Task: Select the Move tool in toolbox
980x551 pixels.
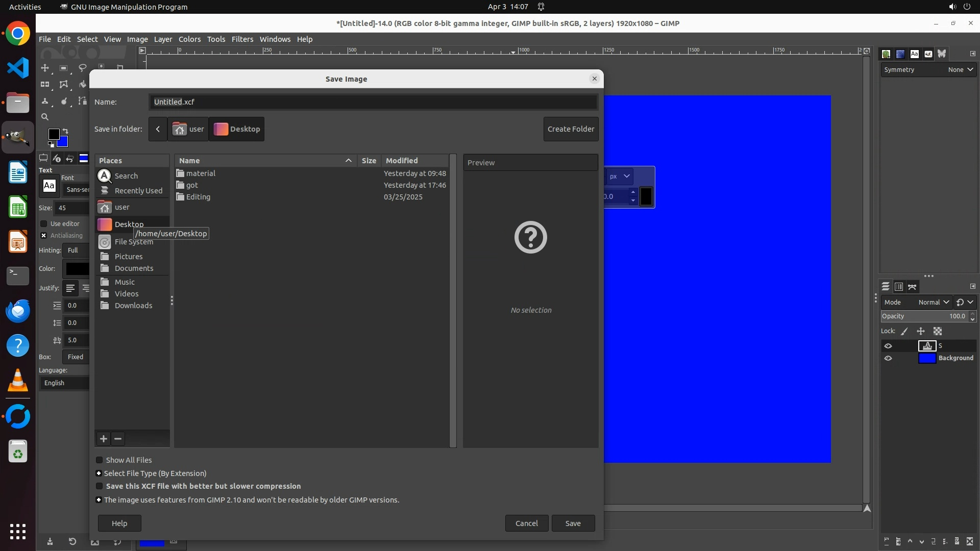Action: pos(45,68)
